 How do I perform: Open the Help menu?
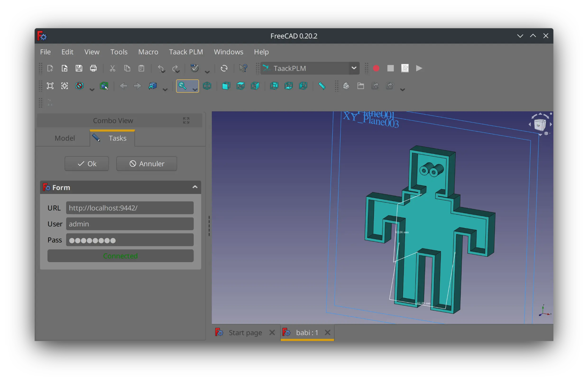[x=261, y=52]
